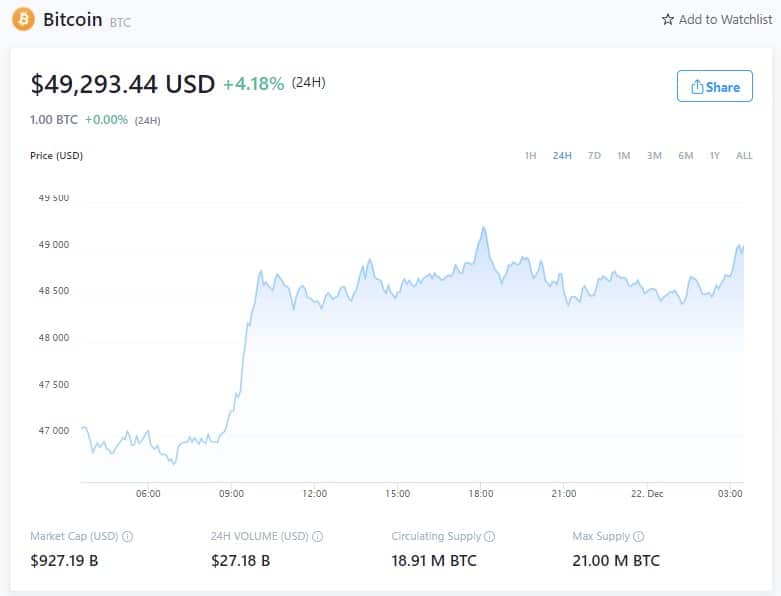The image size is (781, 596).
Task: Click the 12:00 time label
Action: [315, 493]
